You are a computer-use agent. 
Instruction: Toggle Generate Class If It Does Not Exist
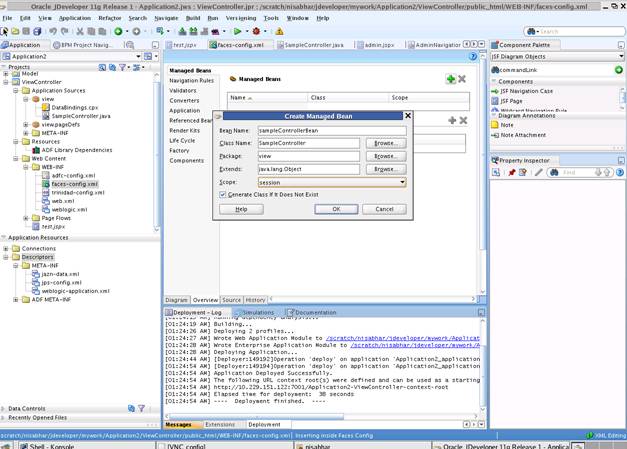coord(223,195)
